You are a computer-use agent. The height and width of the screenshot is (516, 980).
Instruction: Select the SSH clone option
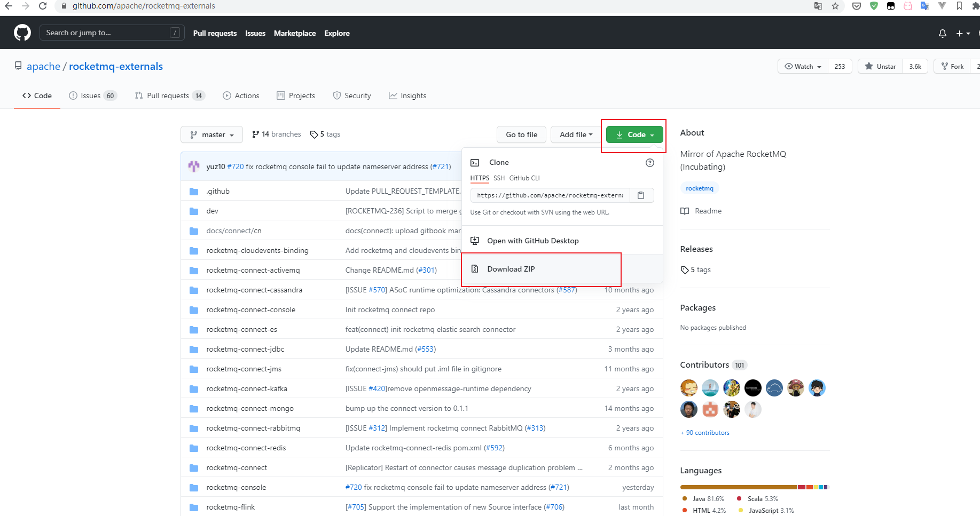[x=499, y=178]
